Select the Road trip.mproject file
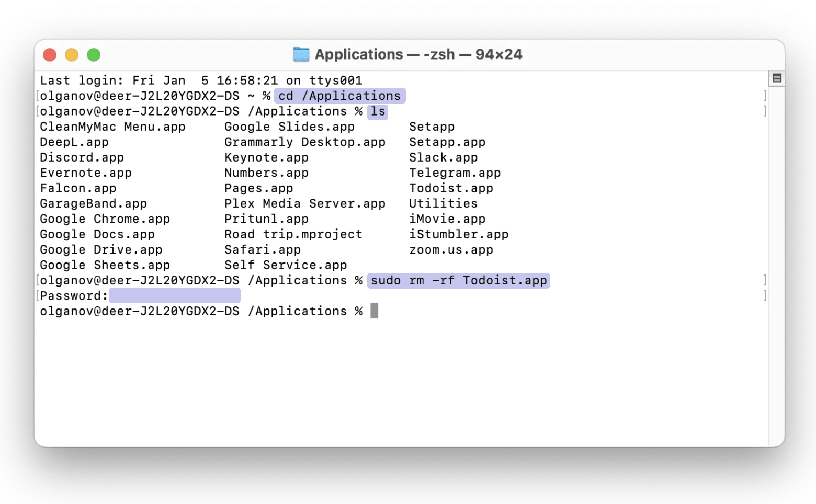The width and height of the screenshot is (816, 504). (x=292, y=234)
